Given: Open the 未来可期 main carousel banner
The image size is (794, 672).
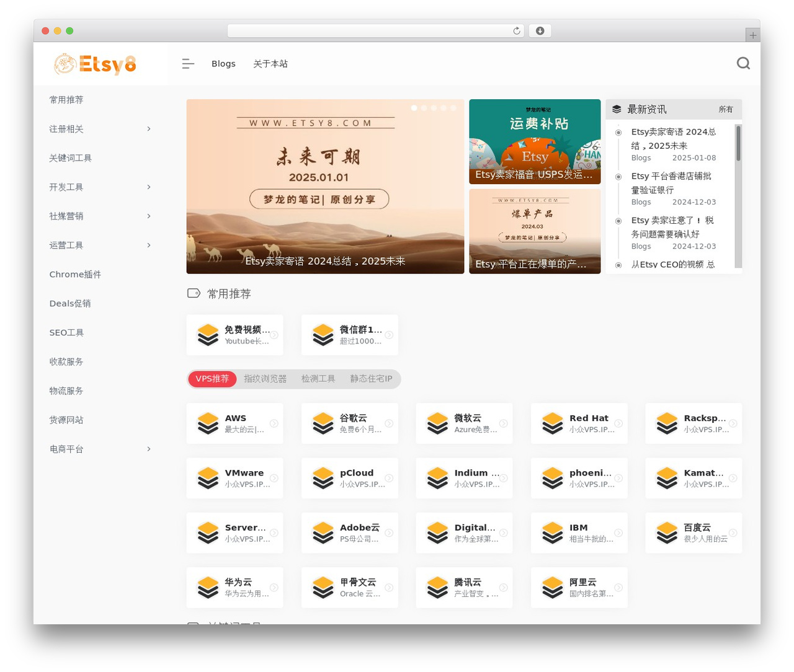Looking at the screenshot, I should [325, 186].
